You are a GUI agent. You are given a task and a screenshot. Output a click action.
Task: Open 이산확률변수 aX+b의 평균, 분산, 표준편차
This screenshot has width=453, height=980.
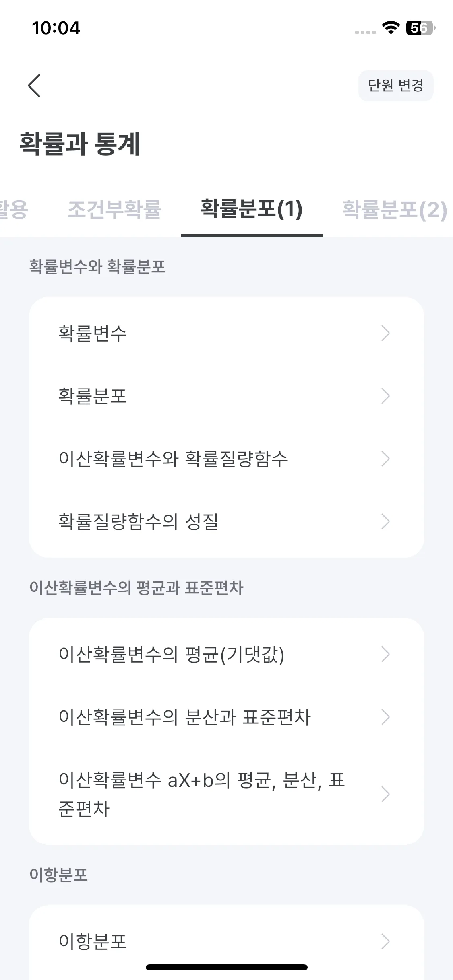[226, 794]
